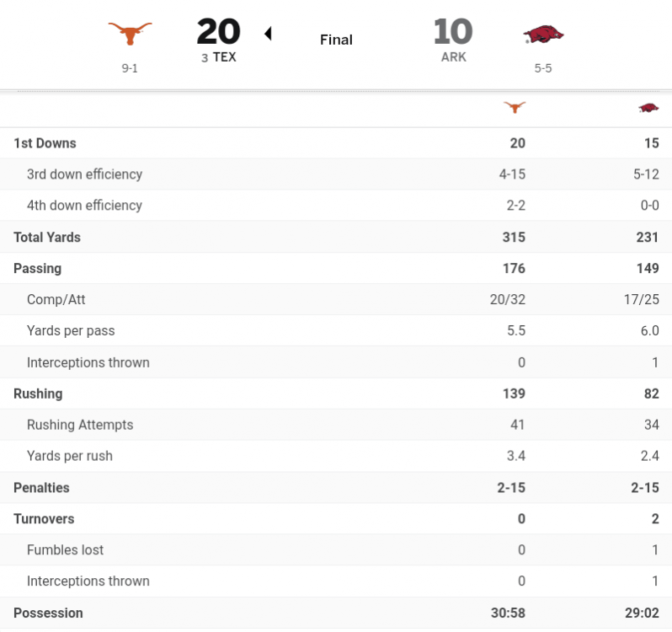The width and height of the screenshot is (672, 632).
Task: Select the Total Yards row label
Action: coord(47,238)
